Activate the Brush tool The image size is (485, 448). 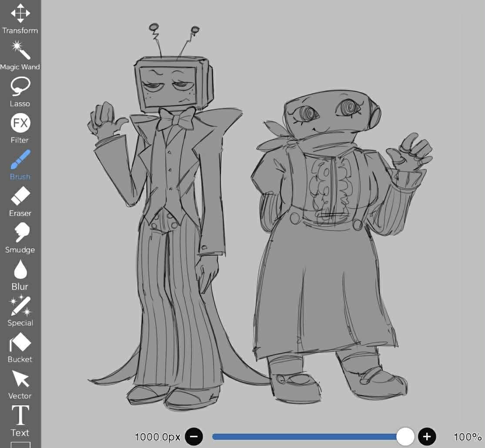[x=20, y=165]
